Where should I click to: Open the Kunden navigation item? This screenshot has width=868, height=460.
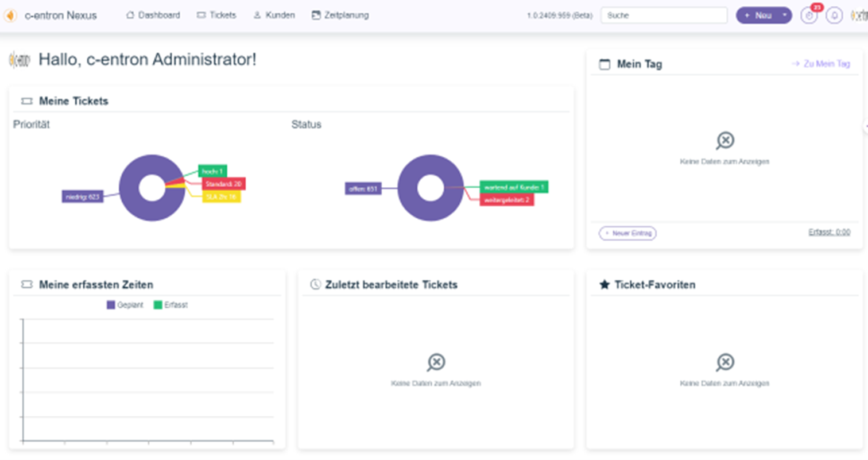click(x=274, y=16)
